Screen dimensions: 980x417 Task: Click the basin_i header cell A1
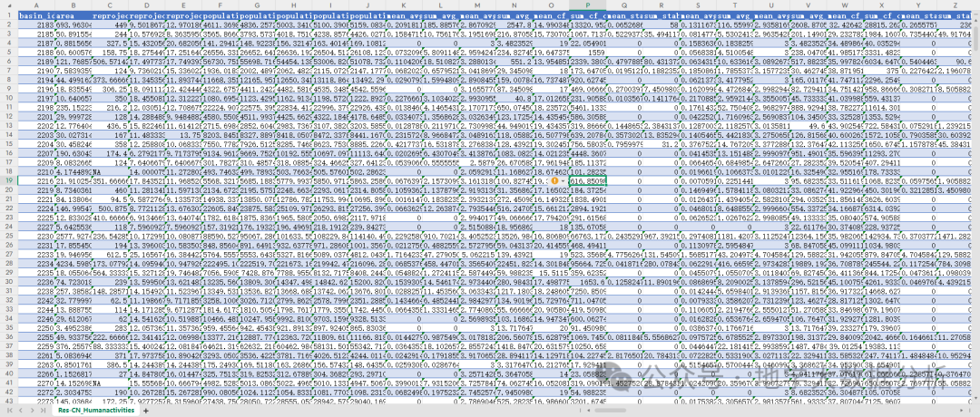click(35, 15)
